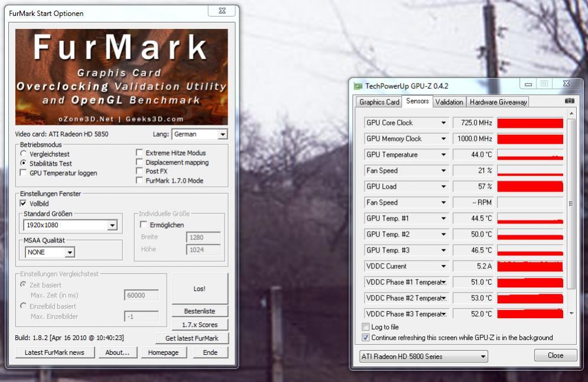The image size is (588, 382).
Task: Toggle the Post FX checkbox
Action: (139, 171)
